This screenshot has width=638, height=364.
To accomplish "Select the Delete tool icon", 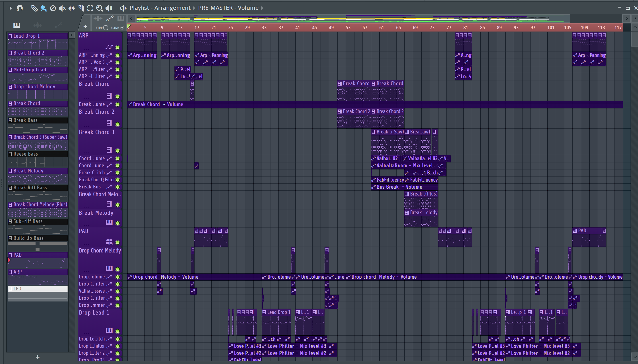I will (x=53, y=8).
